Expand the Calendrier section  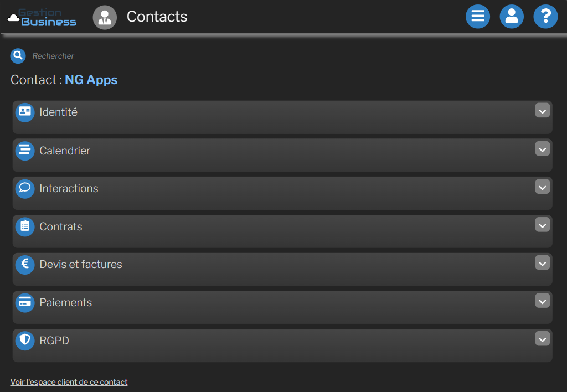click(542, 149)
